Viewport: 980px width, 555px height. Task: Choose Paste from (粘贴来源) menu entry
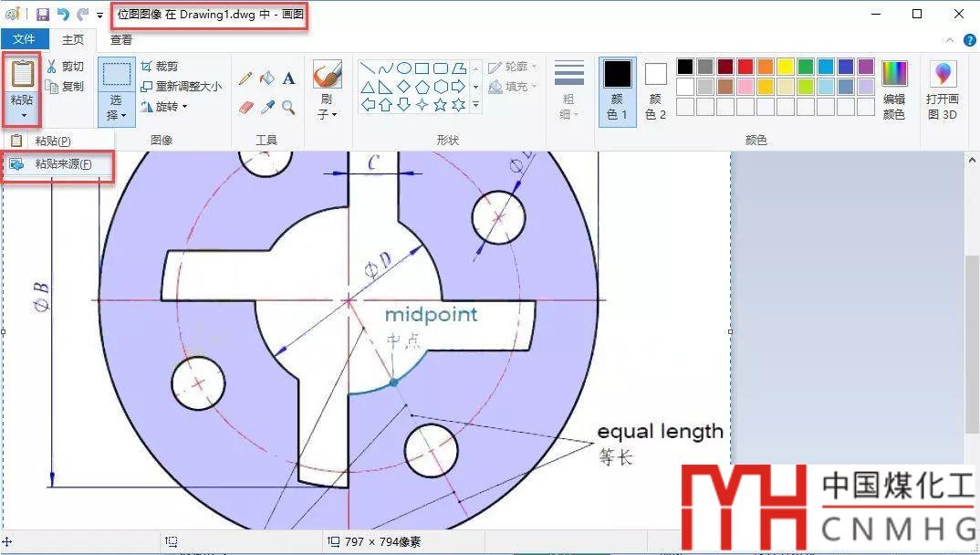[x=62, y=164]
